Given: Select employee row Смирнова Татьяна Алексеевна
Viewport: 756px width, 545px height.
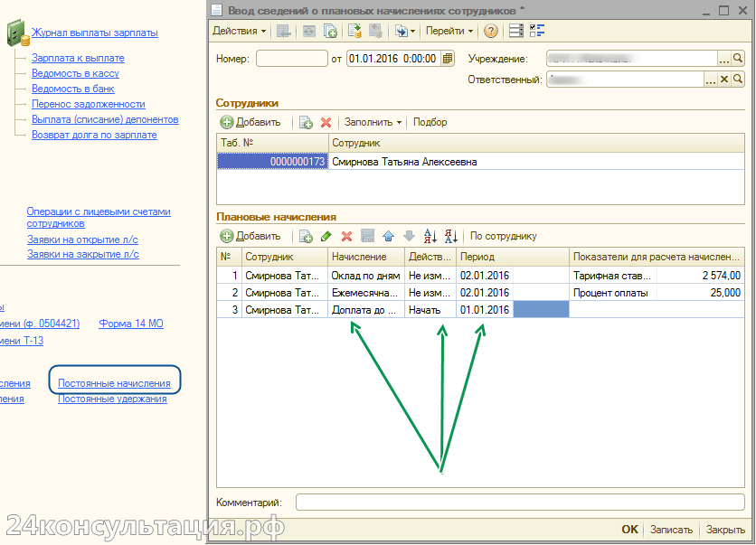Looking at the screenshot, I should (x=404, y=162).
